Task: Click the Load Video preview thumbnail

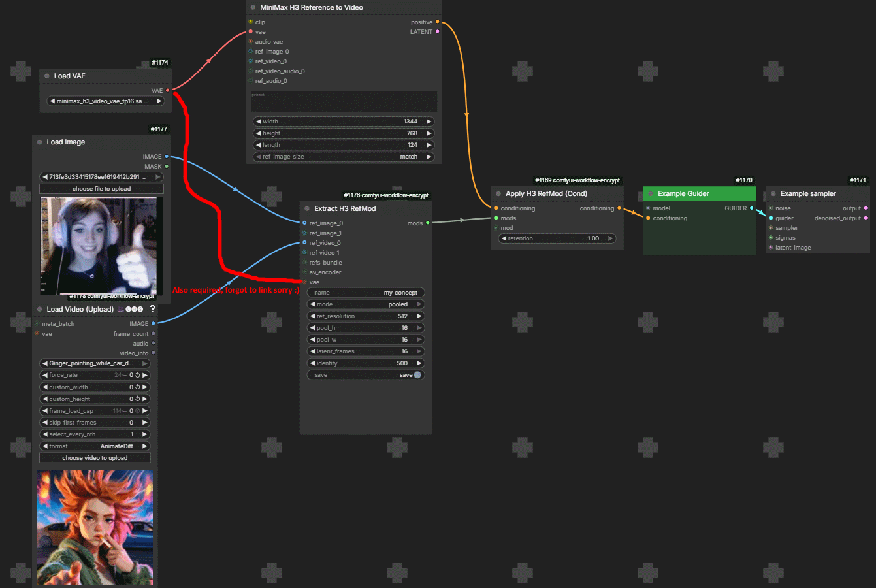Action: [95, 528]
